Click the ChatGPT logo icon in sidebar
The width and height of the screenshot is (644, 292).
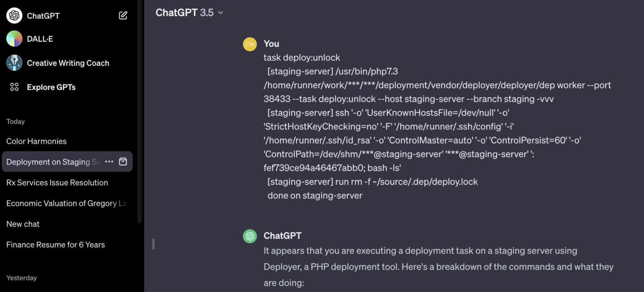[14, 16]
